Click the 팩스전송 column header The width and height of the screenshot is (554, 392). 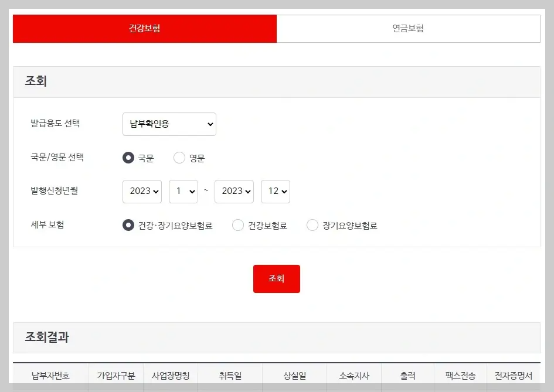pos(461,376)
